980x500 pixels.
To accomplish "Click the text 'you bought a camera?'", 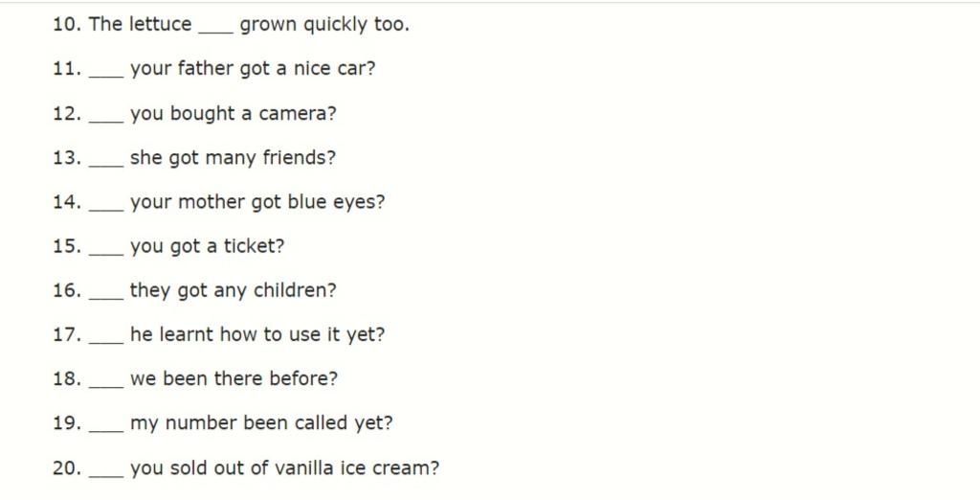I will (x=234, y=114).
